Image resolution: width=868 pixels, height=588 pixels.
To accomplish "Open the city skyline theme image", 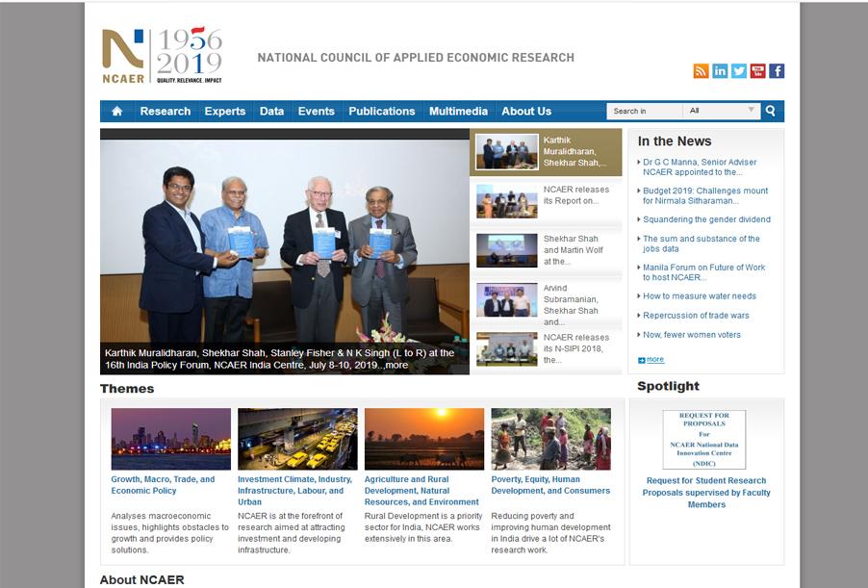I will coord(171,439).
